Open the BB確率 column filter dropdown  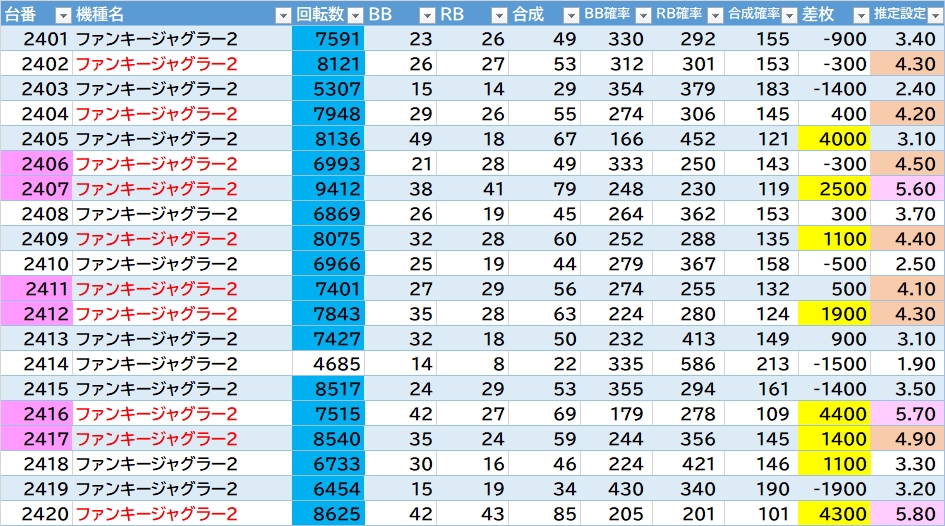643,16
